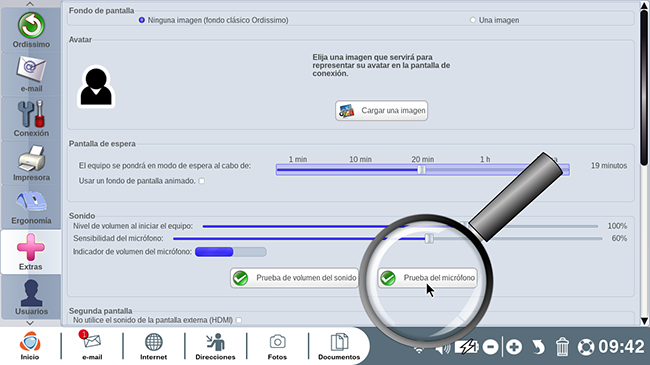Expand sidebar list with down chevron
This screenshot has width=650, height=365.
pos(30,323)
